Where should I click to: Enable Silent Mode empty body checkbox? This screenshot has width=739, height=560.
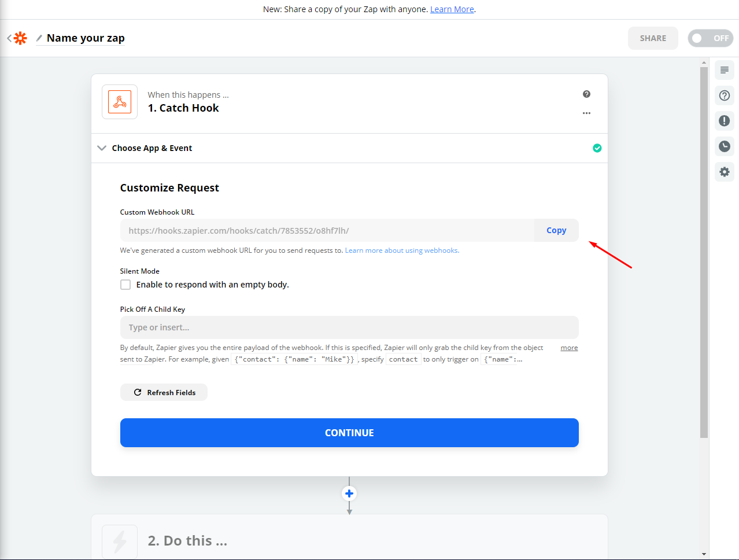click(125, 285)
